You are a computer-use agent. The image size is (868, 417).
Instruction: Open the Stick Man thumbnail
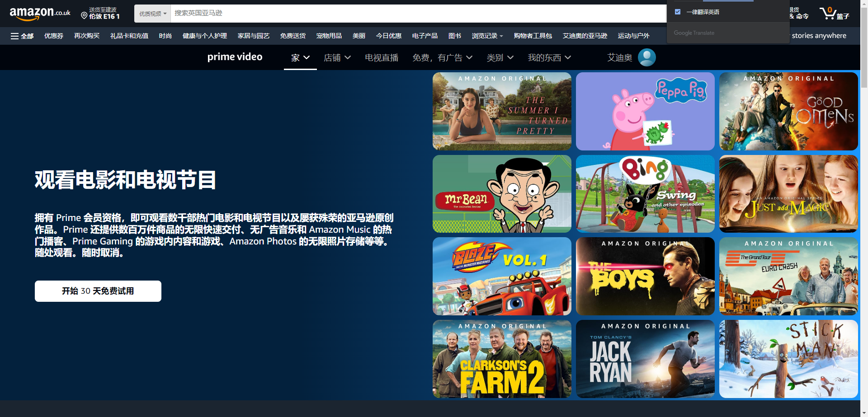pyautogui.click(x=788, y=359)
